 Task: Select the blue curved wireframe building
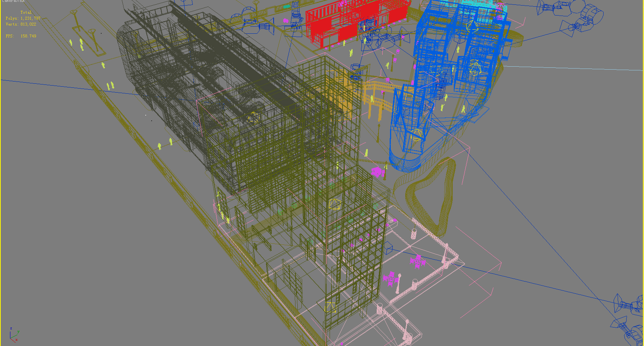click(450, 85)
